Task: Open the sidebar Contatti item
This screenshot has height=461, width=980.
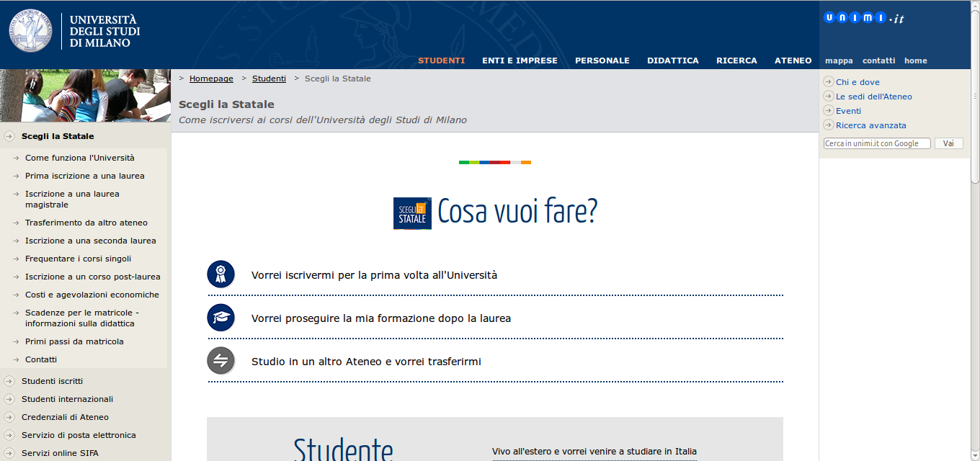Action: pyautogui.click(x=41, y=359)
